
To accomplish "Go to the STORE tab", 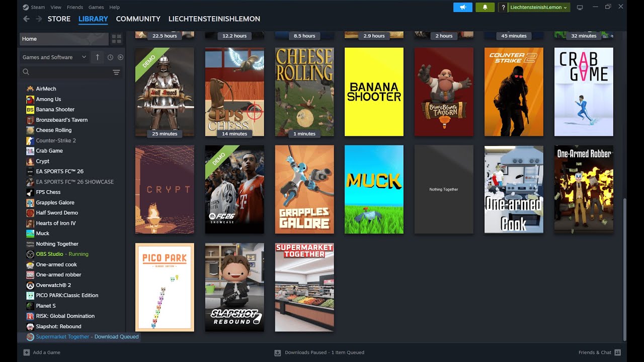I will coord(59,19).
